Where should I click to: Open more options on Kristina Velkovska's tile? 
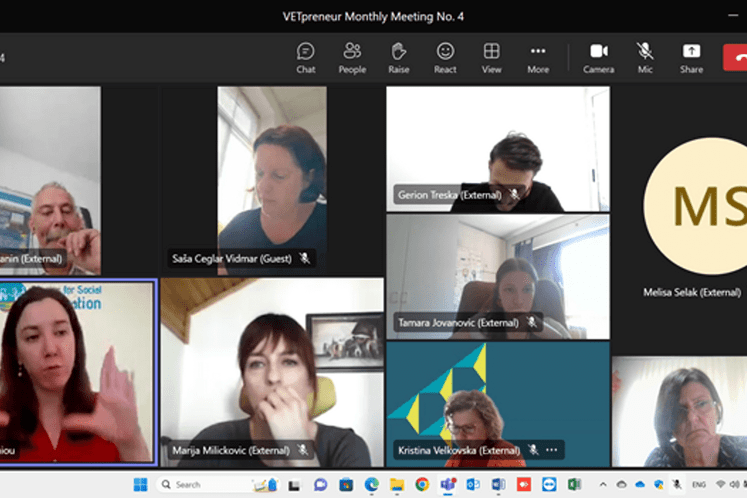click(x=553, y=450)
